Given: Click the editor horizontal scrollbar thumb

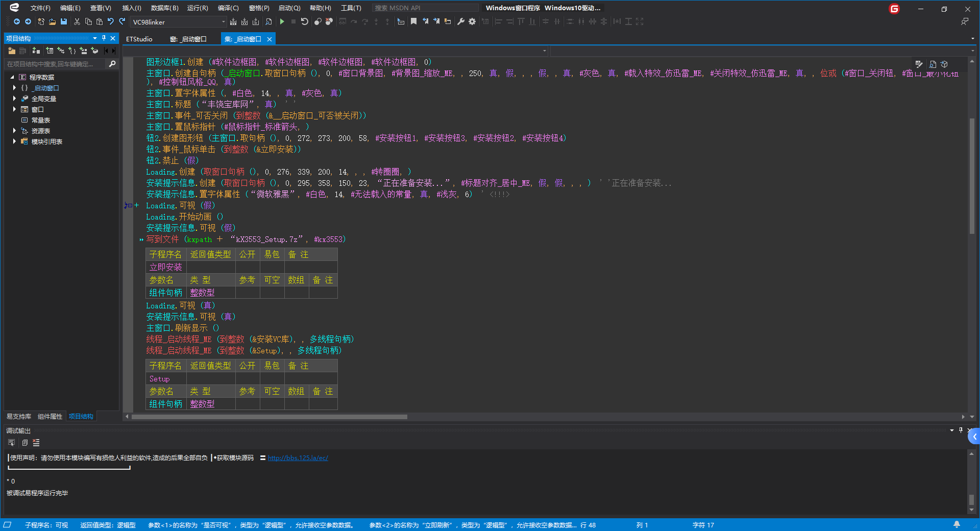Looking at the screenshot, I should [x=269, y=417].
